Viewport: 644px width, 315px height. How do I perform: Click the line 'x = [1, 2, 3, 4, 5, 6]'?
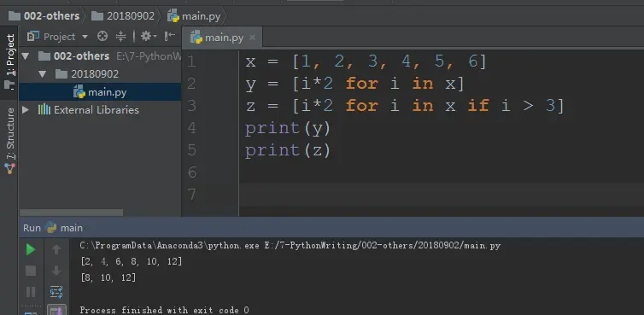tap(366, 62)
